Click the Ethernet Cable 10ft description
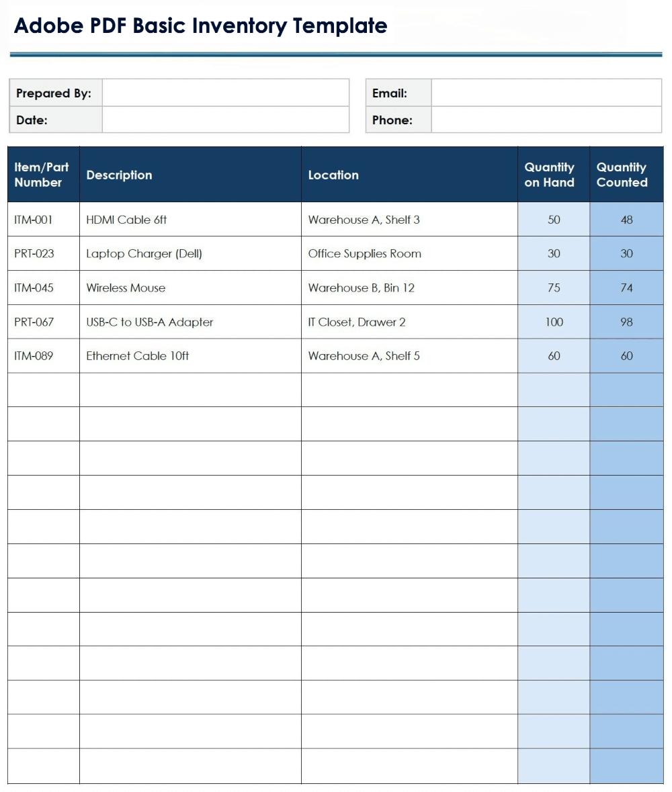 (138, 356)
